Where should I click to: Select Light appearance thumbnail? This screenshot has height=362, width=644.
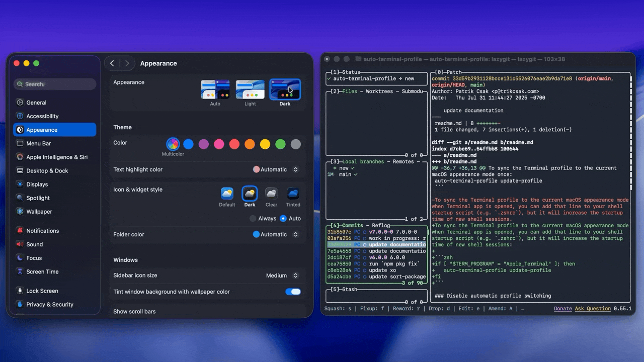coord(250,89)
